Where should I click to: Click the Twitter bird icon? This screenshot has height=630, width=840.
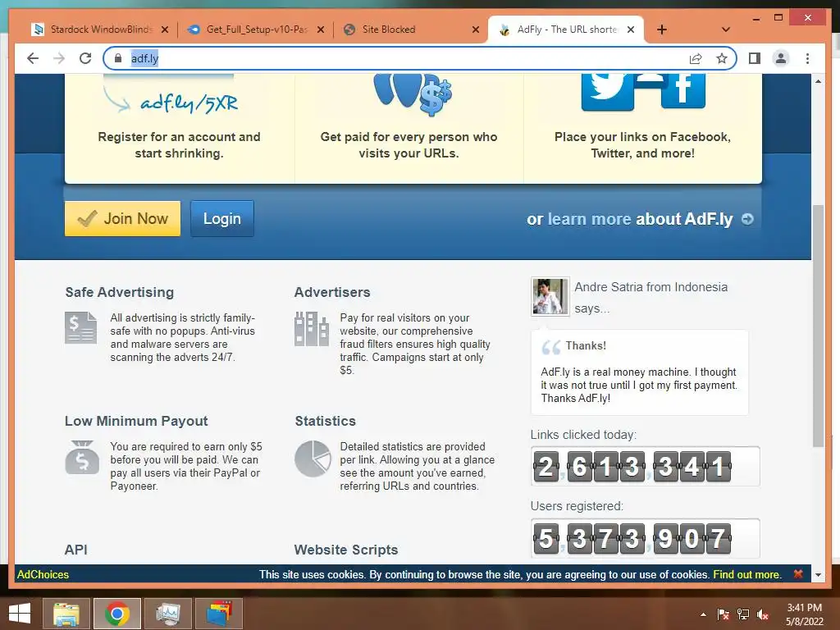click(x=607, y=90)
